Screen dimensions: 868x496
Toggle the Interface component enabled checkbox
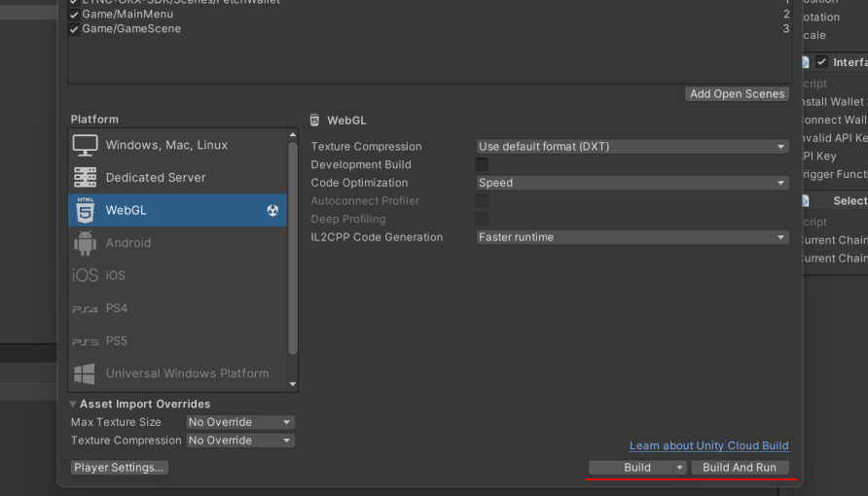tap(821, 62)
